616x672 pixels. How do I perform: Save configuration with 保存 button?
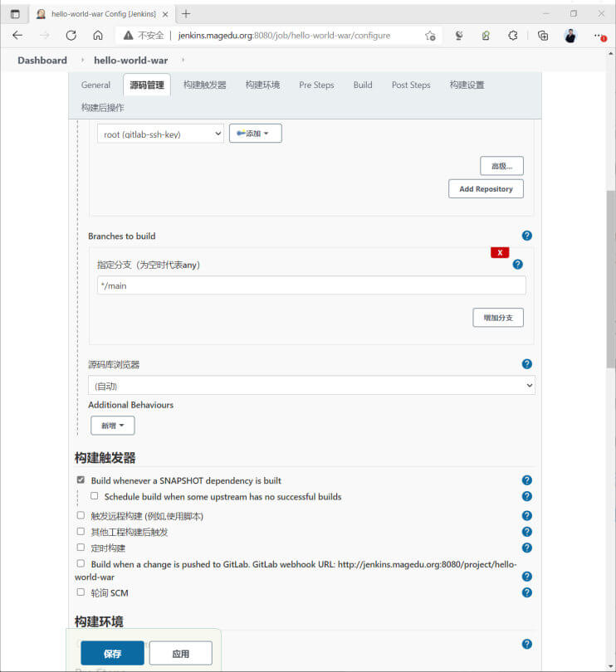tap(112, 653)
